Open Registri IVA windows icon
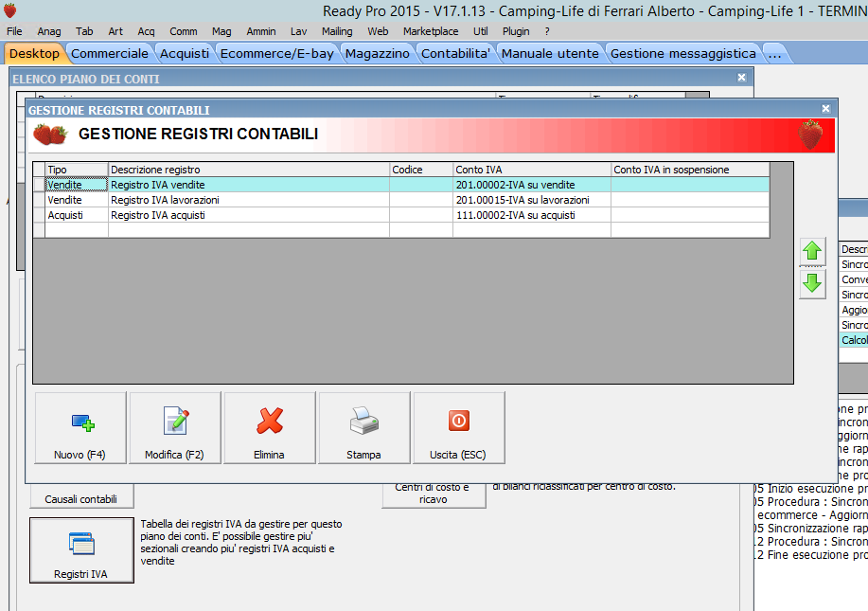This screenshot has width=868, height=611. click(82, 544)
